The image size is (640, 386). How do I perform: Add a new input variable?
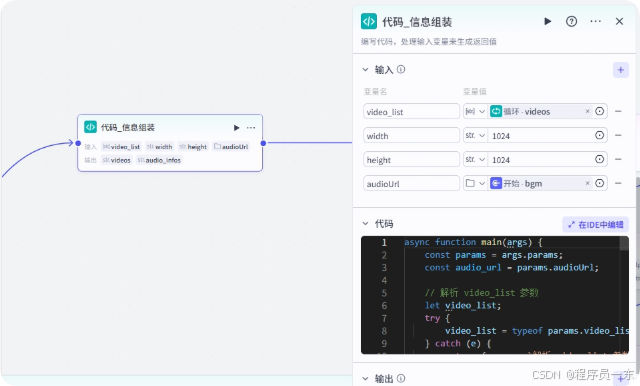click(620, 70)
